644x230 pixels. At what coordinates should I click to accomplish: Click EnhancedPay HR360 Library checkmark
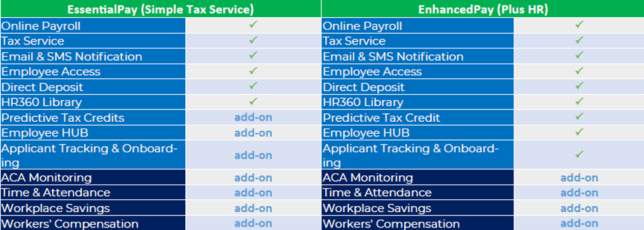point(579,101)
